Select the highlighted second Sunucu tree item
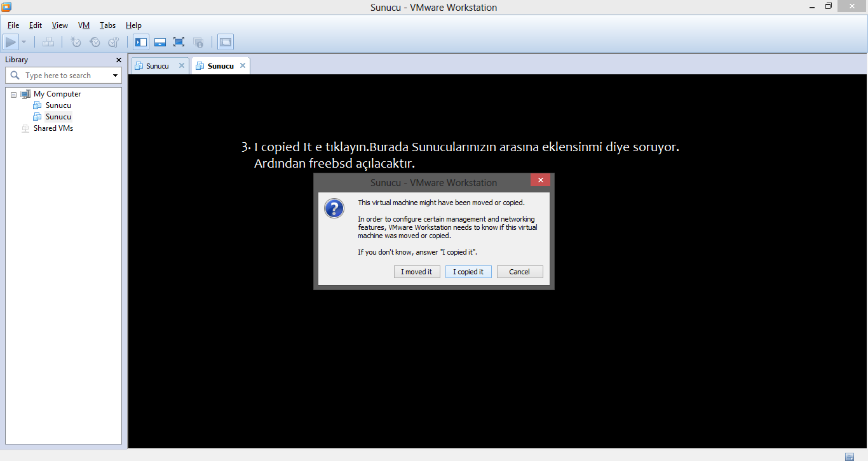The image size is (868, 461). [58, 117]
